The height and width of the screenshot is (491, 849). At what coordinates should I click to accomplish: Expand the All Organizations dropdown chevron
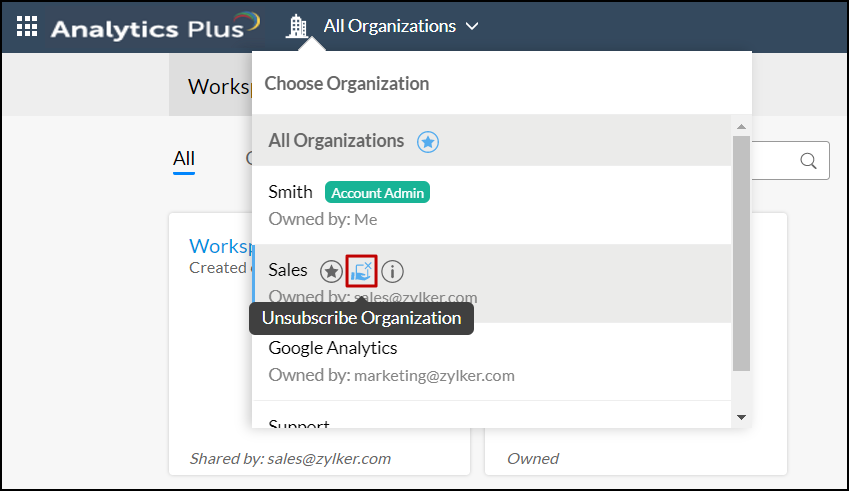point(472,26)
